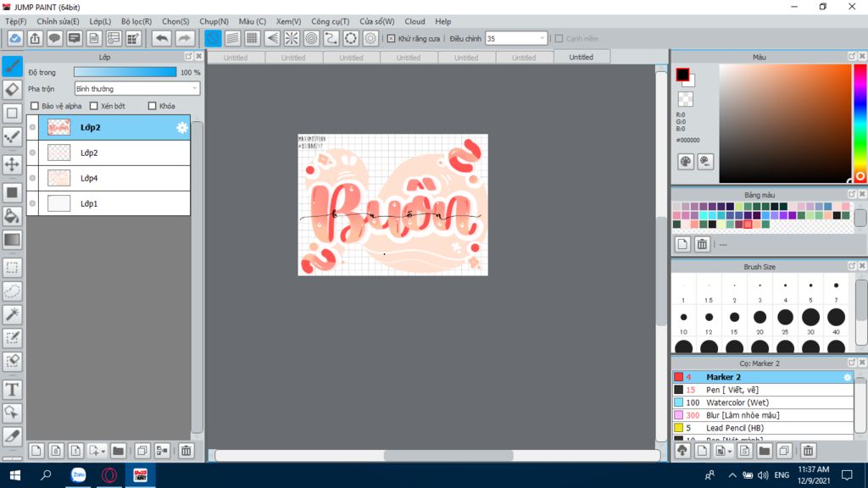
Task: Hide the Lớp4 layer
Action: click(x=33, y=178)
